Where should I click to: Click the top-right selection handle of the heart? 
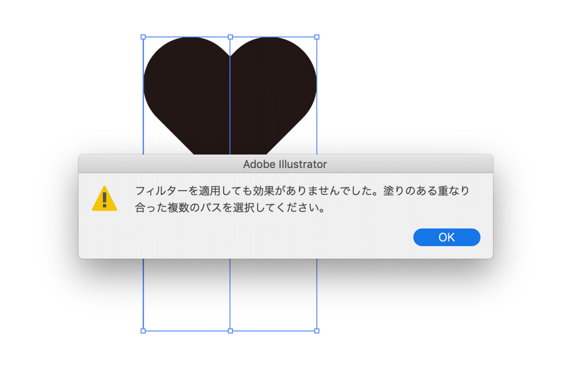(317, 37)
